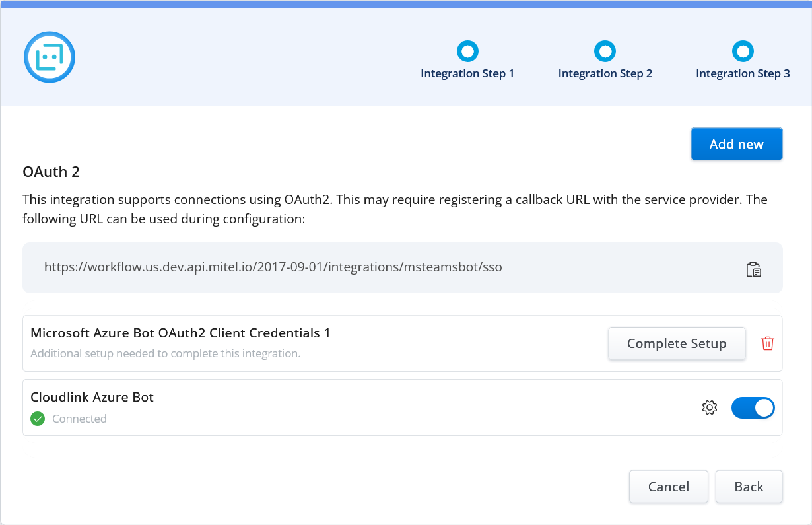Delete the Microsoft Azure Bot credentials entry
Screen dimensions: 812x525
767,343
